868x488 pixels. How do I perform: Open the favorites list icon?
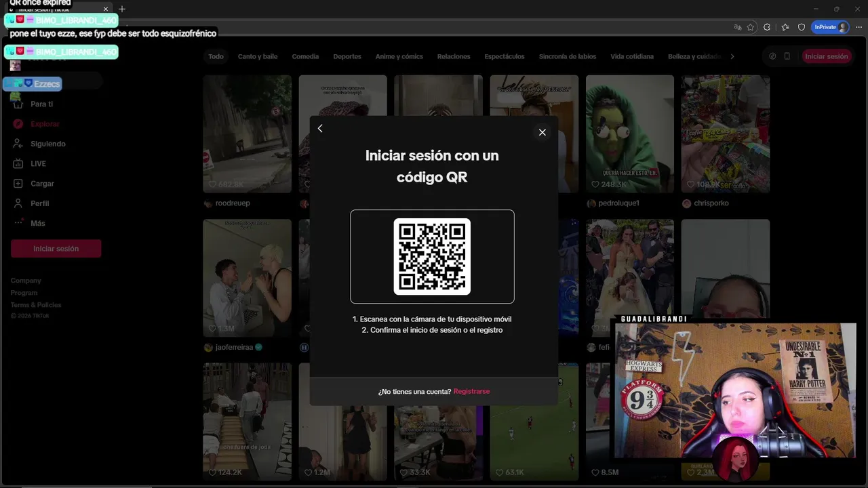point(785,27)
